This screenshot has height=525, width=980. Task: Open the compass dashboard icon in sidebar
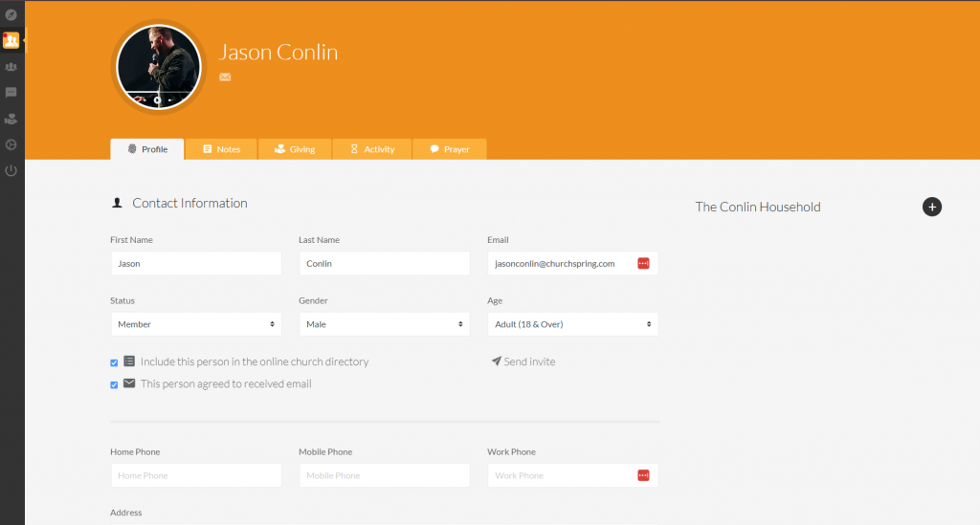tap(11, 14)
